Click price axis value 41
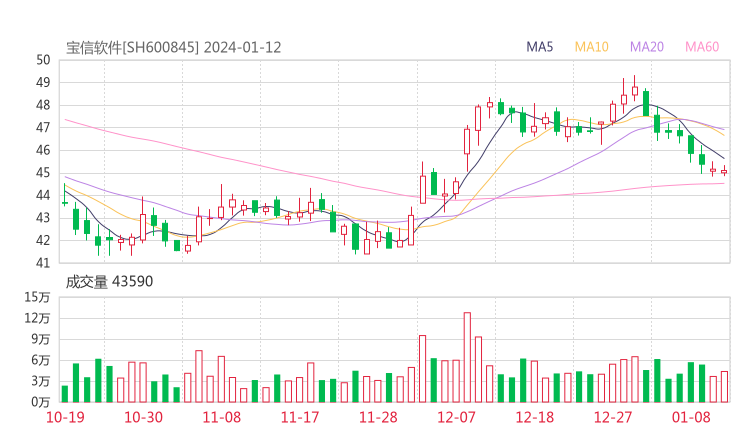The image size is (740, 440). point(43,262)
